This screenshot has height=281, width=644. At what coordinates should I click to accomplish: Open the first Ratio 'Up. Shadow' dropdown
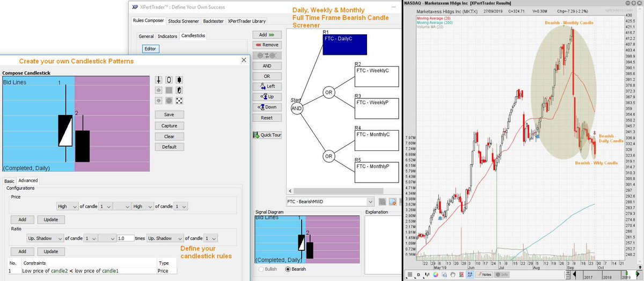point(45,238)
